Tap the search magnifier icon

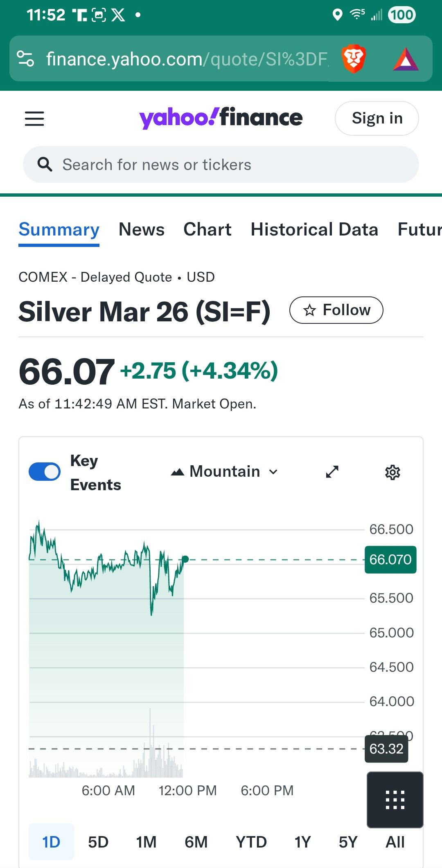tap(45, 164)
